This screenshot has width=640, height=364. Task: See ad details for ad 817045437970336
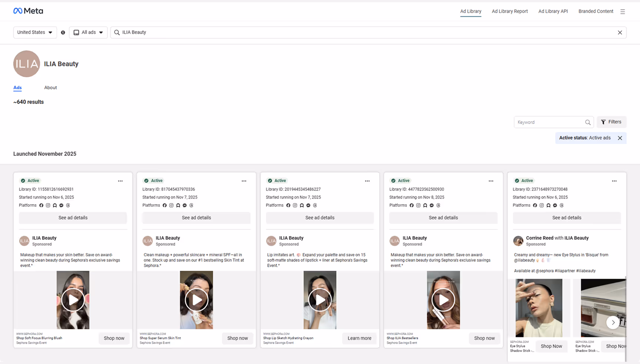[196, 218]
